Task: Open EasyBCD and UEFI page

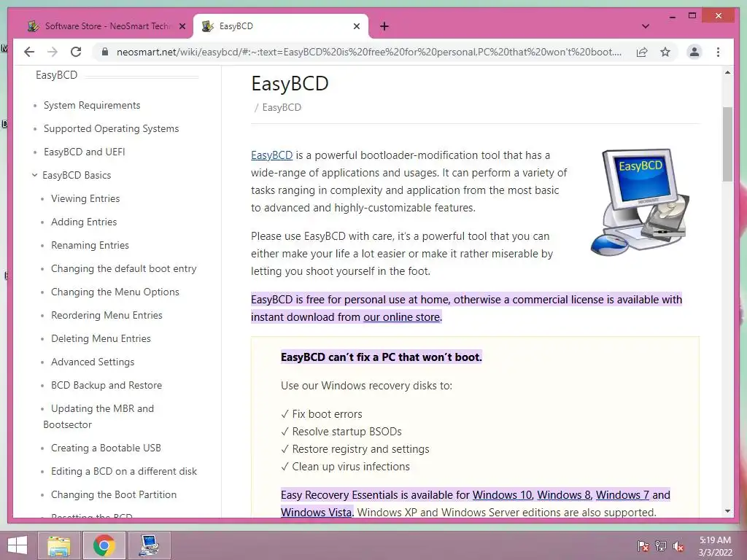Action: (85, 152)
